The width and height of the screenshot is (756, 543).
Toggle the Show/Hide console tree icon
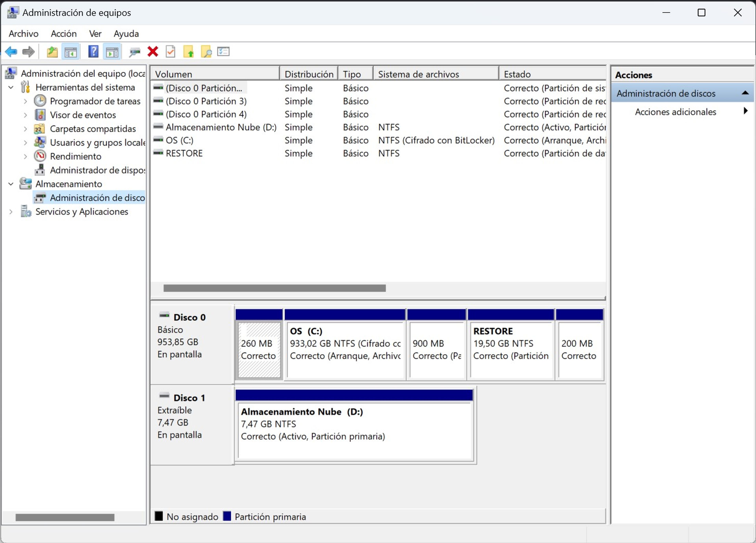(x=71, y=52)
